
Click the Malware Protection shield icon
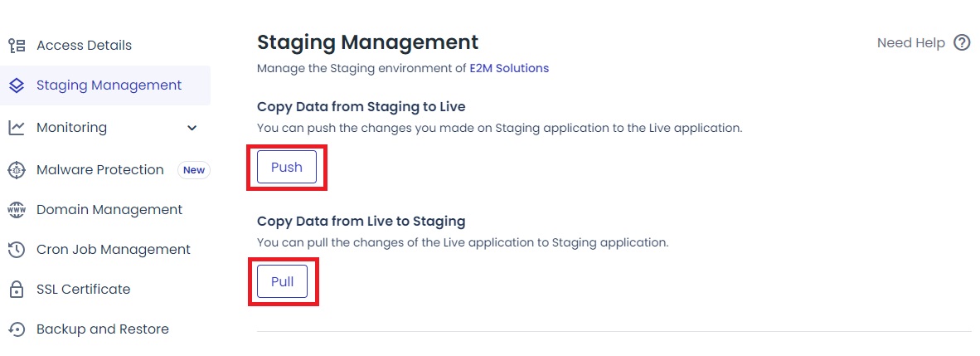coord(16,170)
